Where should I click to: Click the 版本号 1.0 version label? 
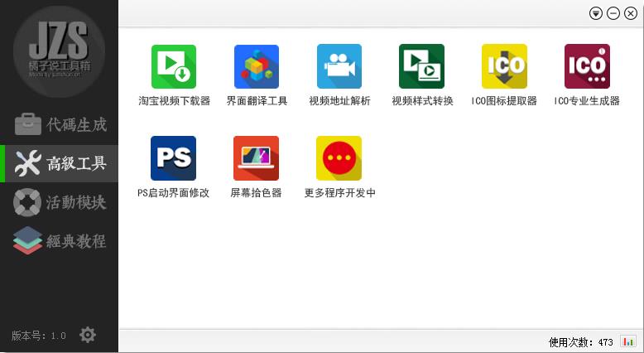click(x=38, y=336)
